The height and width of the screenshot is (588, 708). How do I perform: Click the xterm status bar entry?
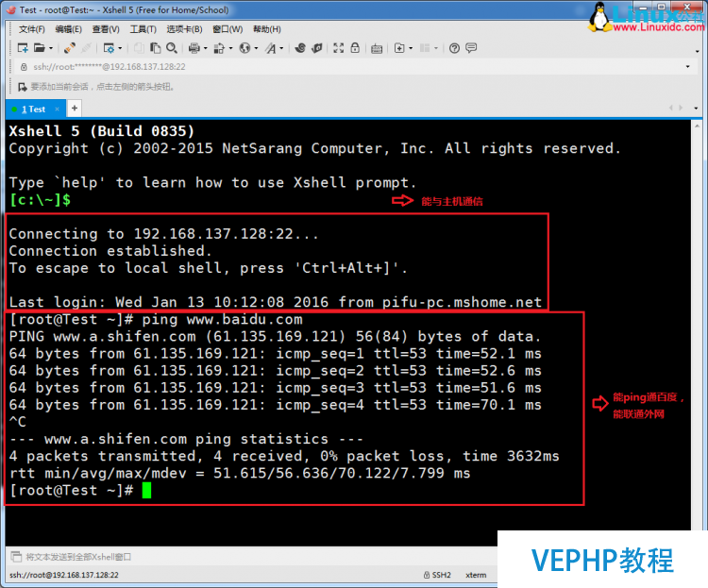(x=476, y=575)
